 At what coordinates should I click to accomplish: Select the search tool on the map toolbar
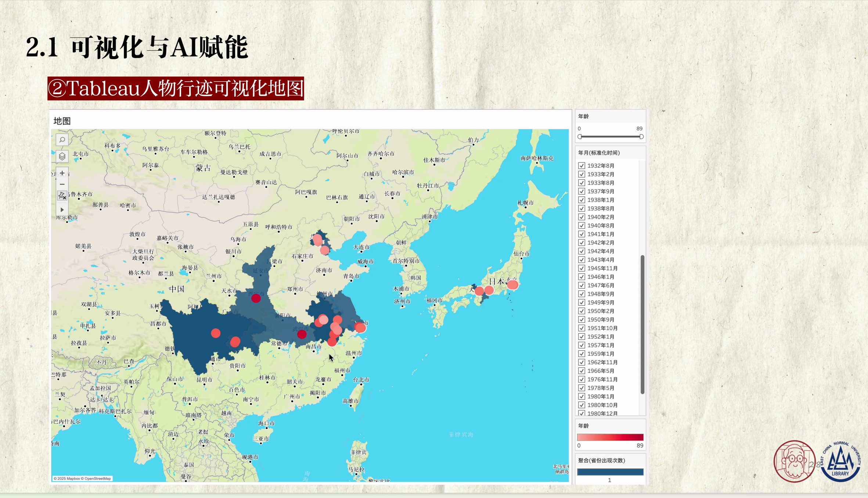[x=62, y=140]
